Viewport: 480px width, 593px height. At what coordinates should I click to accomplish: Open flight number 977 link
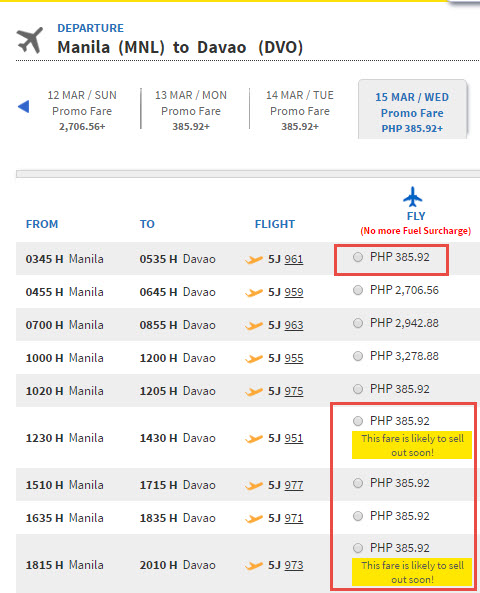(x=294, y=485)
